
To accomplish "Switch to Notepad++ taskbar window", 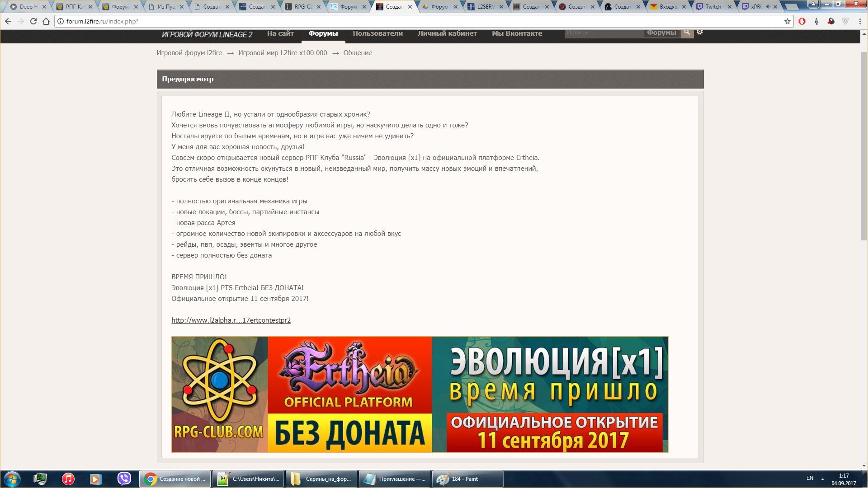I will 248,479.
